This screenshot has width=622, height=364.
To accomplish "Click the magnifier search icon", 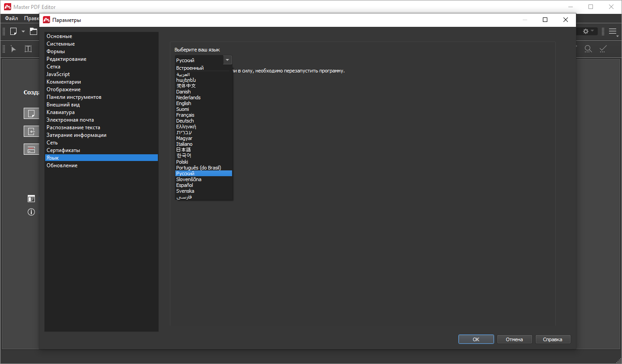I will pyautogui.click(x=588, y=49).
